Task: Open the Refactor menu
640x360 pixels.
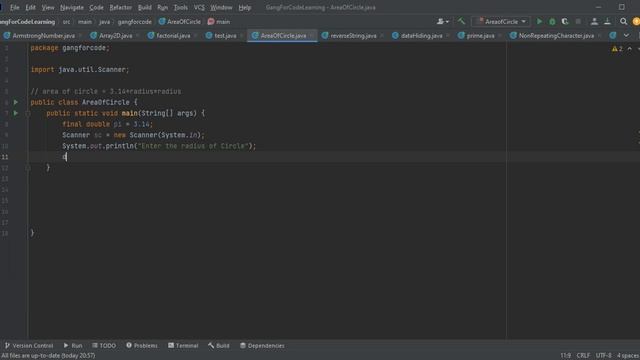Action: (x=121, y=7)
